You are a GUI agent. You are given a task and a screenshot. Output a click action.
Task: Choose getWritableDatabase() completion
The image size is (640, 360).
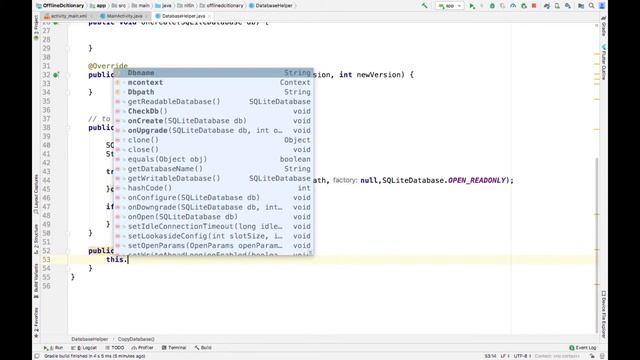pyautogui.click(x=213, y=178)
